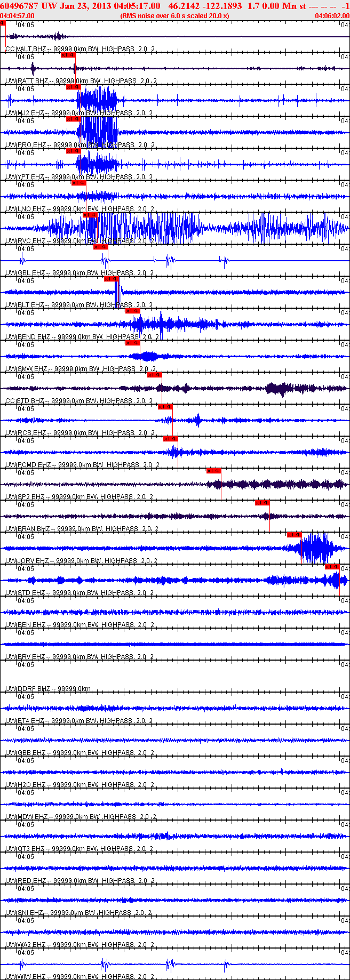Select the red pick flag on the MJ2 trace
The image size is (350, 980).
click(74, 87)
